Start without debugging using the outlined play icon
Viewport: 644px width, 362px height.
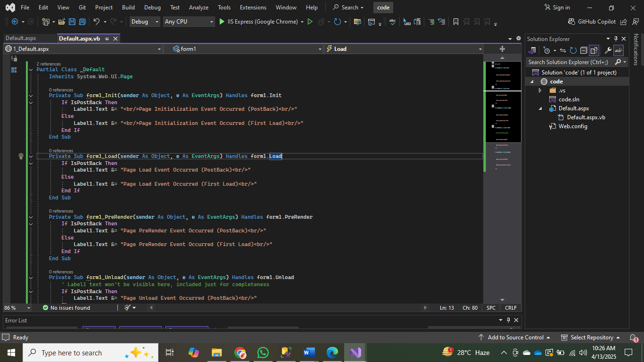[x=310, y=22]
